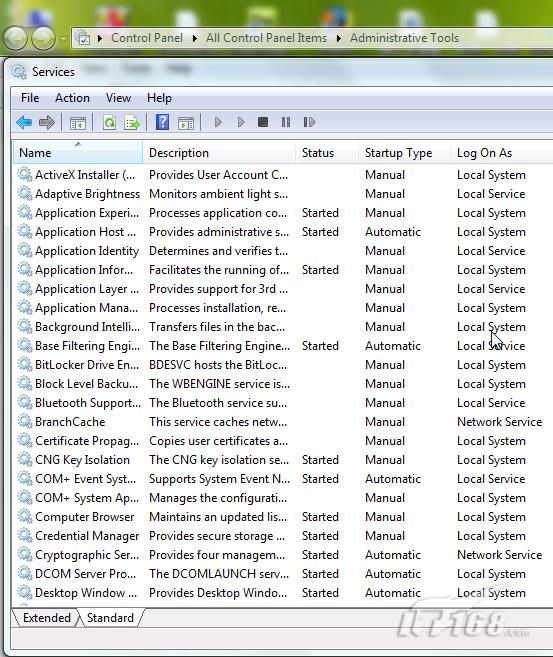This screenshot has width=553, height=657.
Task: Sort by the Name column header
Action: (x=78, y=153)
